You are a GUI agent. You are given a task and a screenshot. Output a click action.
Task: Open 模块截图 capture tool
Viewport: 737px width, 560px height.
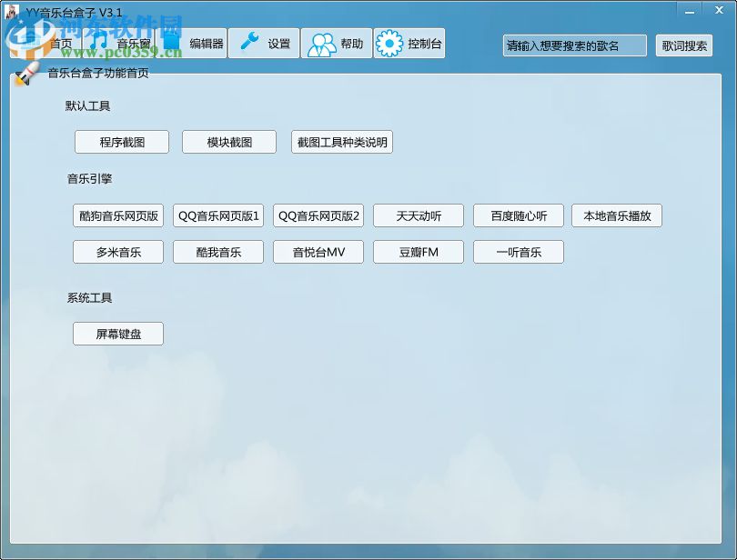click(x=228, y=142)
